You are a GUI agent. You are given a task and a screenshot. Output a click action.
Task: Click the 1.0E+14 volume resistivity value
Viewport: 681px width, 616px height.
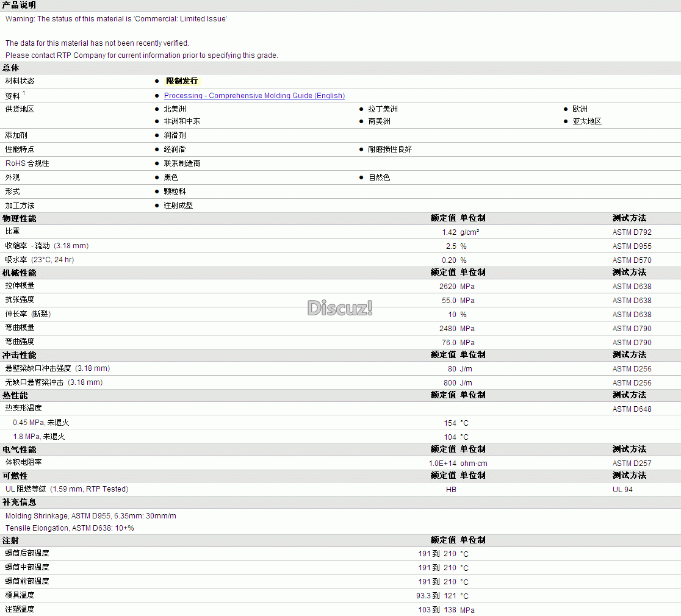tap(442, 464)
